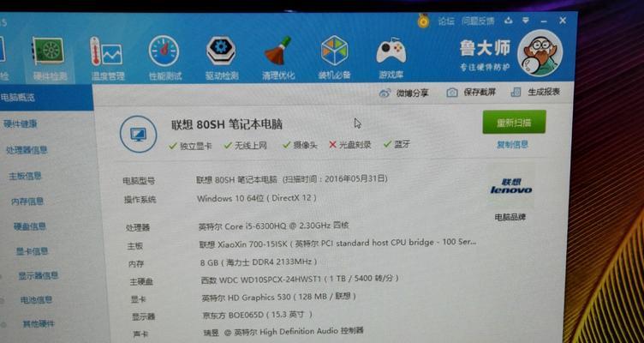
Task: Click the XiaoXin 700-15ISK motherboard value
Action: pyautogui.click(x=337, y=244)
